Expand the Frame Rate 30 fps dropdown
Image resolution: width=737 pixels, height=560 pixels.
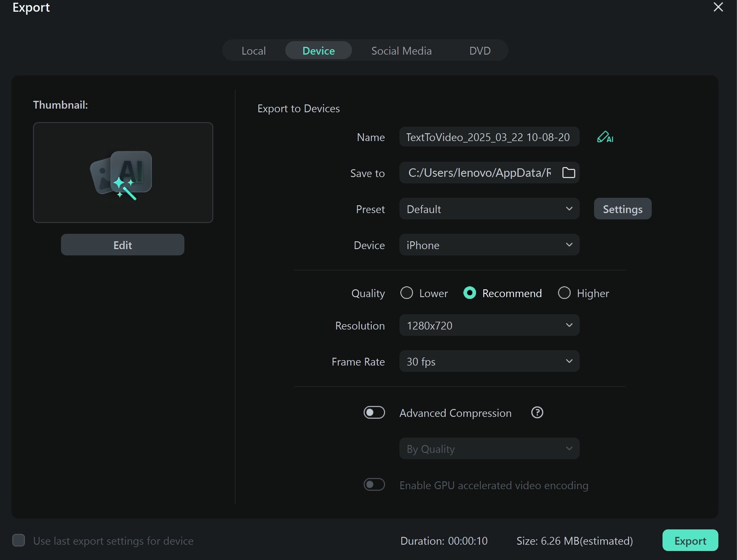coord(489,361)
